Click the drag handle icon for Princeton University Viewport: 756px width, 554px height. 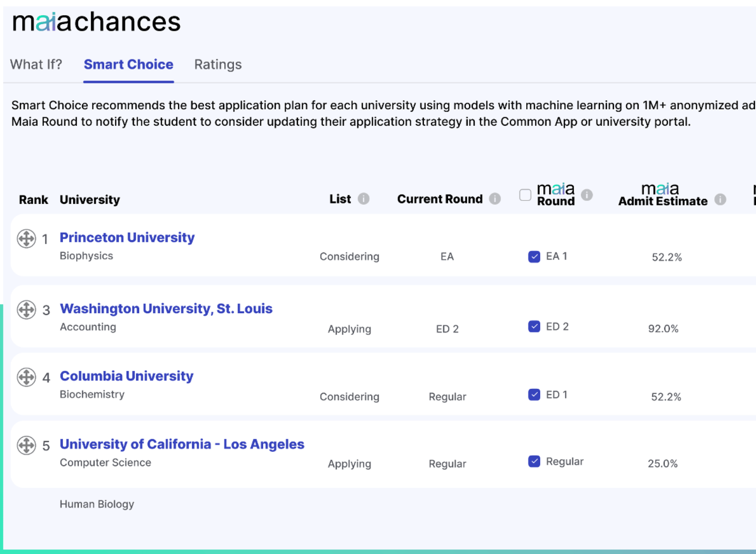26,238
